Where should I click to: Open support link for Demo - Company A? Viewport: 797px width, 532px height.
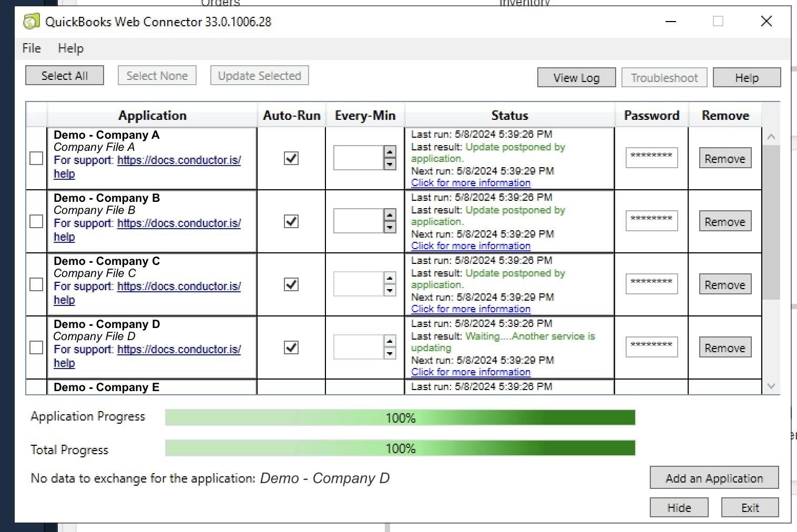pos(179,160)
